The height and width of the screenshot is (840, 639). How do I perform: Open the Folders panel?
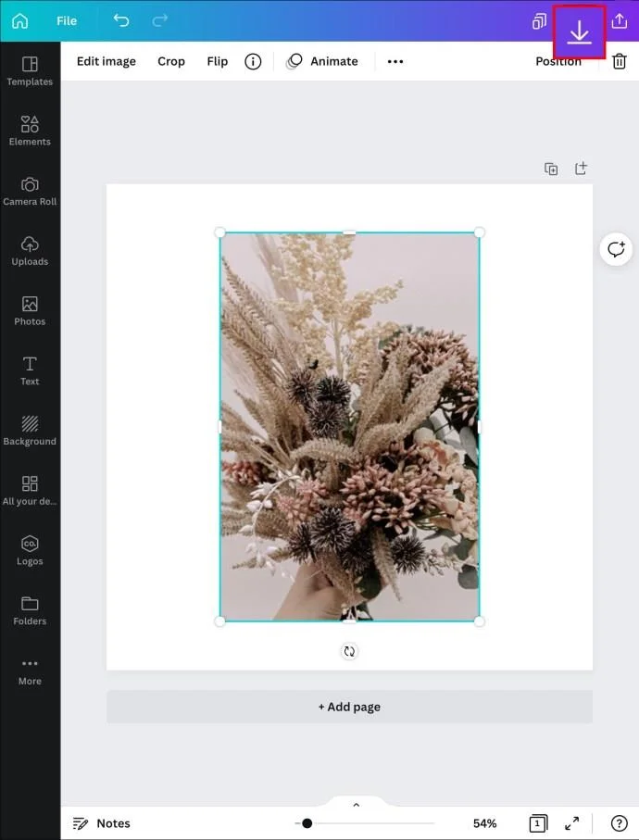point(30,611)
